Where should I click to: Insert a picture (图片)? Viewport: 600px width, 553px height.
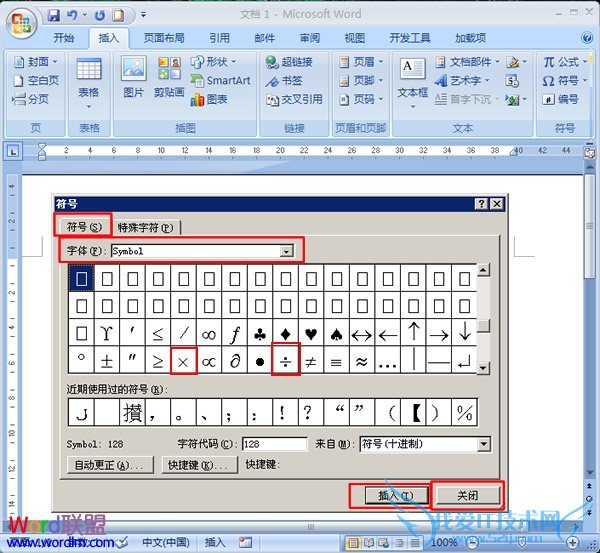pos(134,77)
